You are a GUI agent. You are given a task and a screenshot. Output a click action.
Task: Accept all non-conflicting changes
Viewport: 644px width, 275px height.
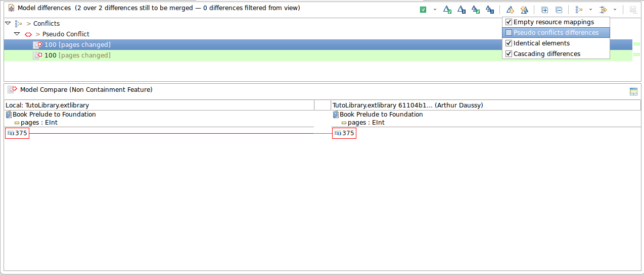coord(475,10)
